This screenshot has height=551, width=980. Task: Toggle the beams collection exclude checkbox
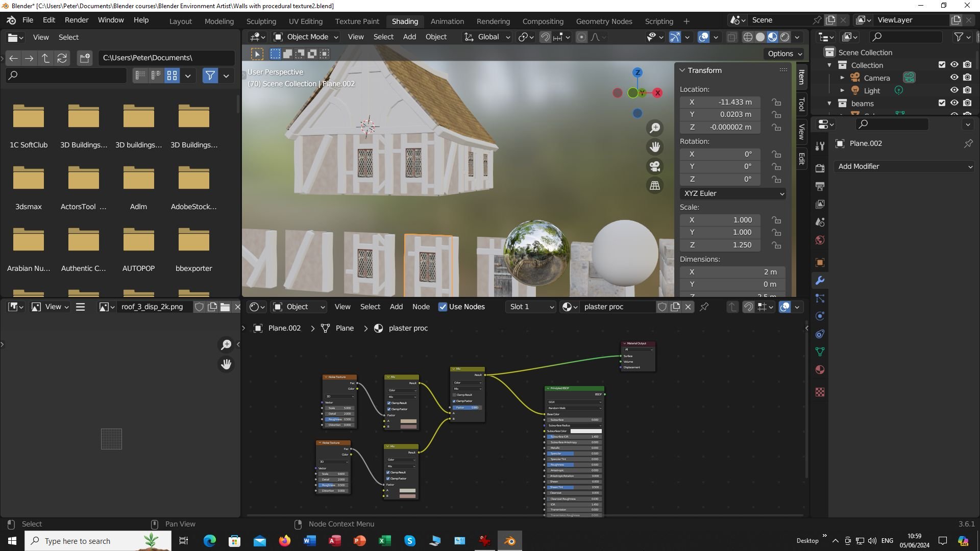click(x=942, y=103)
